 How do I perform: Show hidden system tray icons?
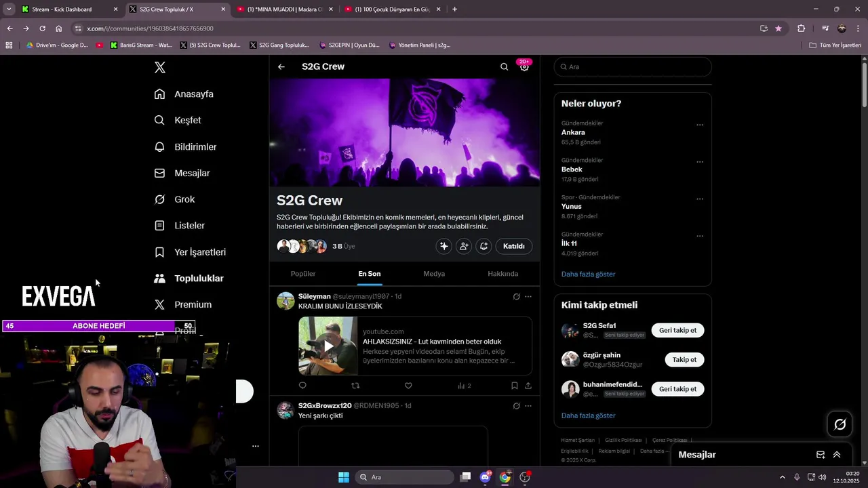point(782,477)
